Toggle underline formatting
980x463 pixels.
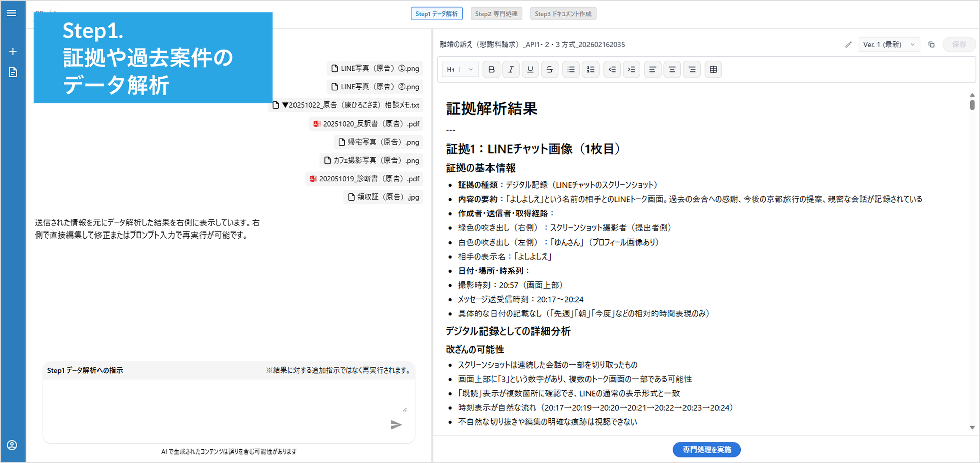pos(530,70)
